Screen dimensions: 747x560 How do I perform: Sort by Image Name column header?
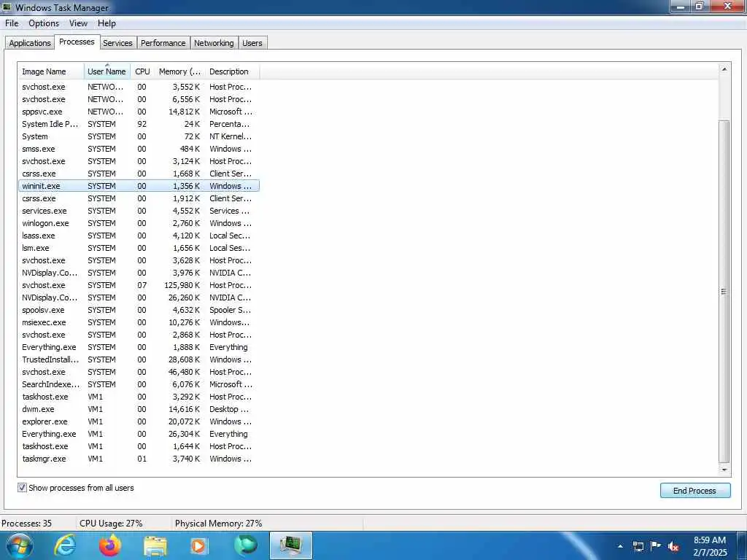pyautogui.click(x=51, y=71)
